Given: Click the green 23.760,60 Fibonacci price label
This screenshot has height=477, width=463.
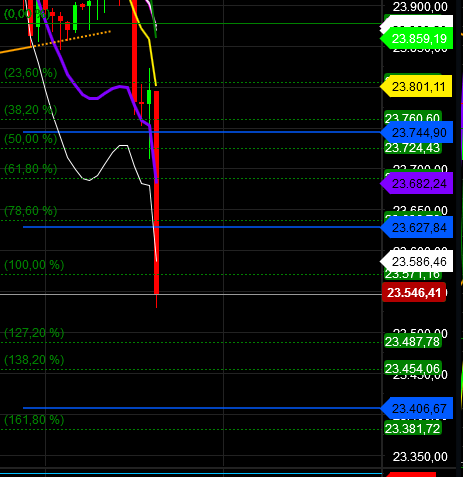Looking at the screenshot, I should point(413,117).
